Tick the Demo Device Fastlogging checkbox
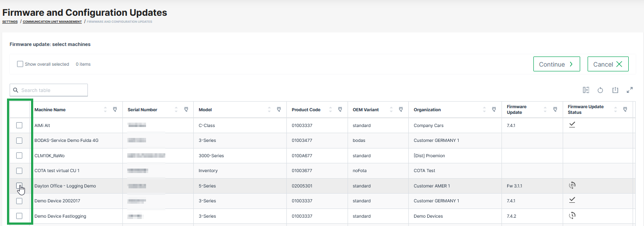Viewport: 644px width, 226px height. (19, 216)
